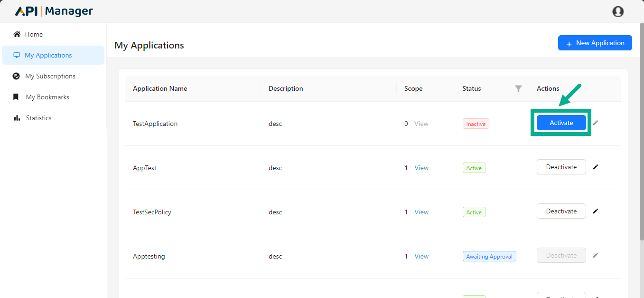This screenshot has width=644, height=298.
Task: Click the Home house icon in sidebar
Action: click(17, 34)
